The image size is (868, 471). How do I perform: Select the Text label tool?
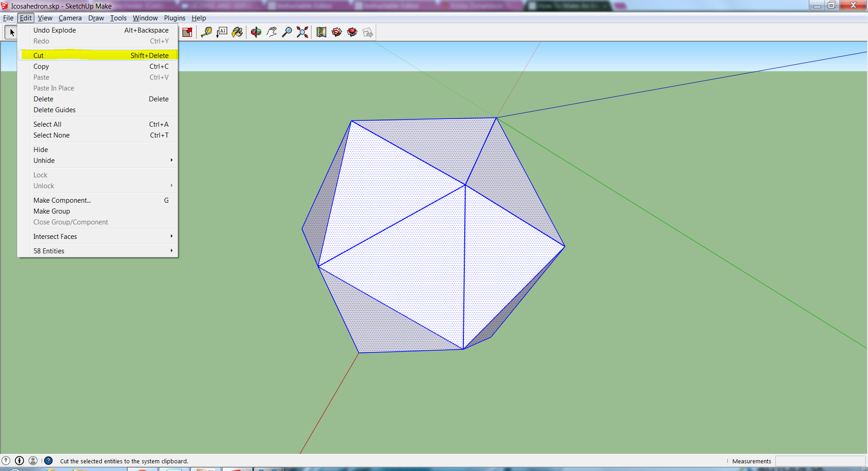click(222, 33)
